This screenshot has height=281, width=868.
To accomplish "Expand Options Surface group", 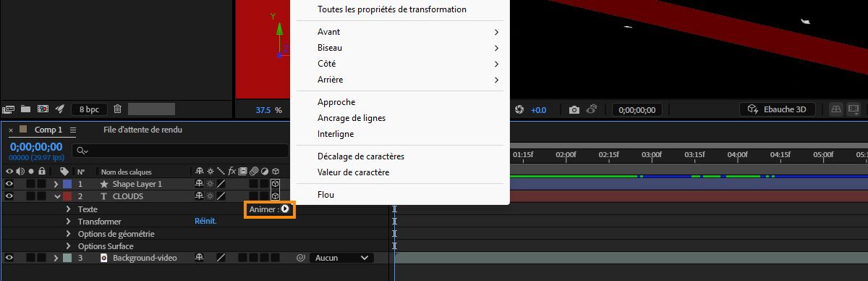I will coord(69,246).
